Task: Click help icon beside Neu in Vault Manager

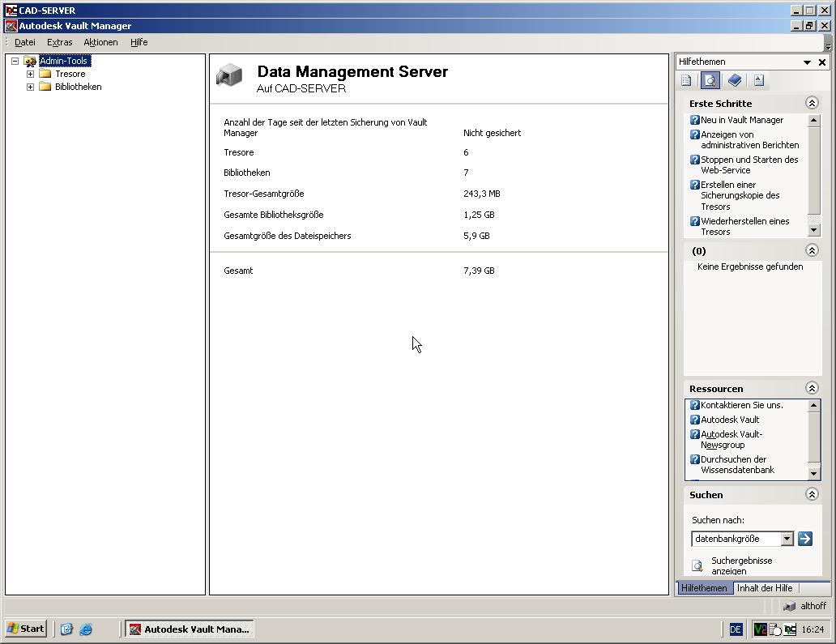Action: pyautogui.click(x=695, y=120)
